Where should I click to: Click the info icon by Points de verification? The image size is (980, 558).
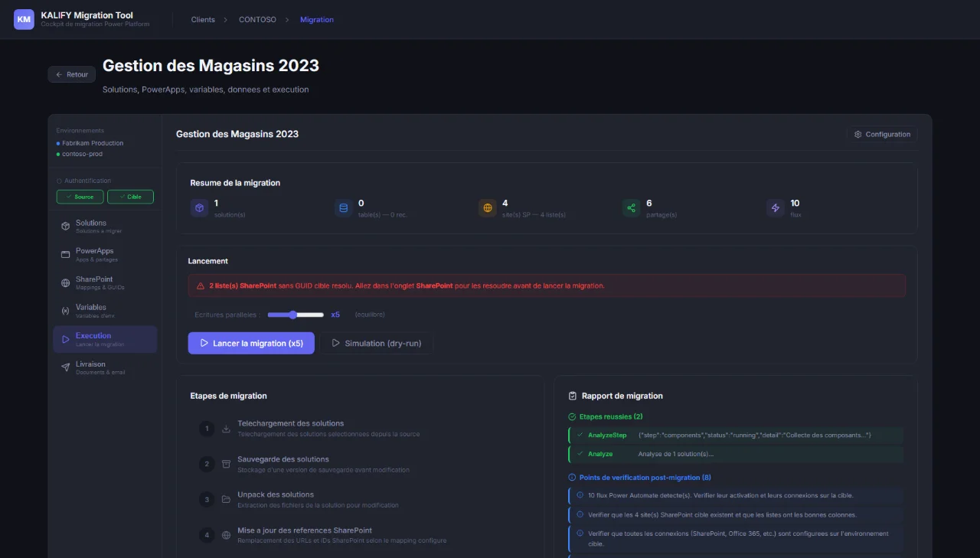(x=572, y=478)
